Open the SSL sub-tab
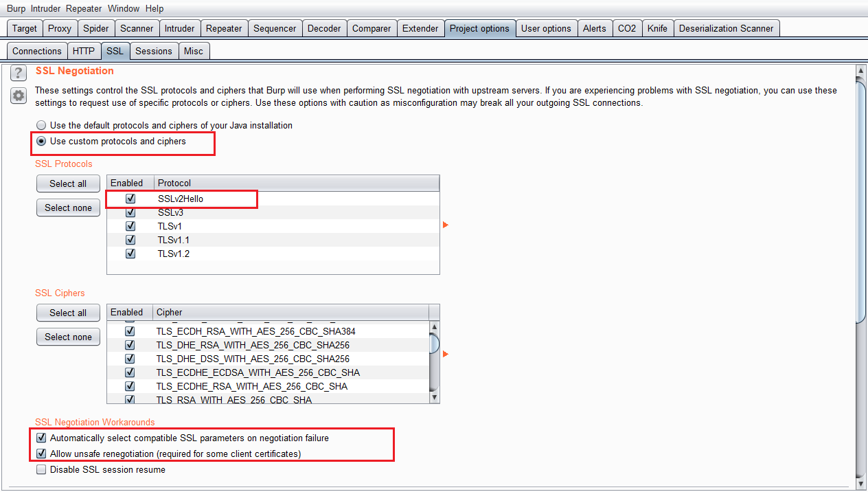The width and height of the screenshot is (868, 492). pyautogui.click(x=115, y=51)
